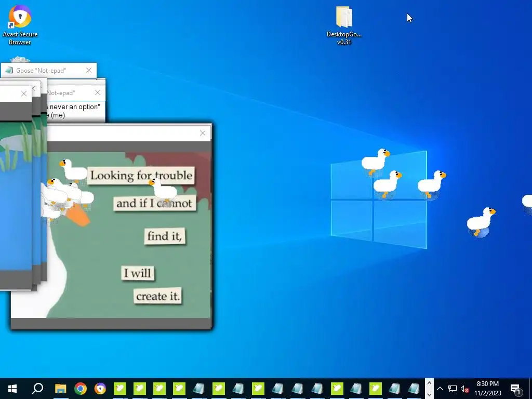Open the muted volume tray icon
532x399 pixels.
point(464,389)
